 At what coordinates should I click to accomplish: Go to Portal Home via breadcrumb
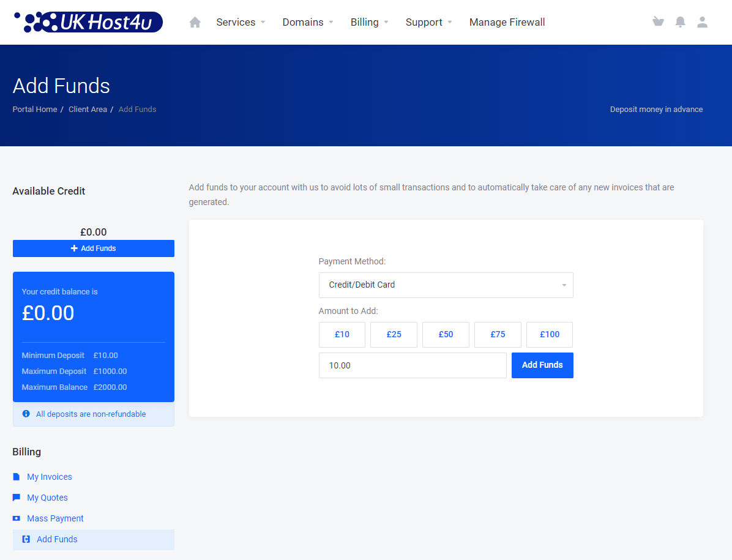coord(34,109)
